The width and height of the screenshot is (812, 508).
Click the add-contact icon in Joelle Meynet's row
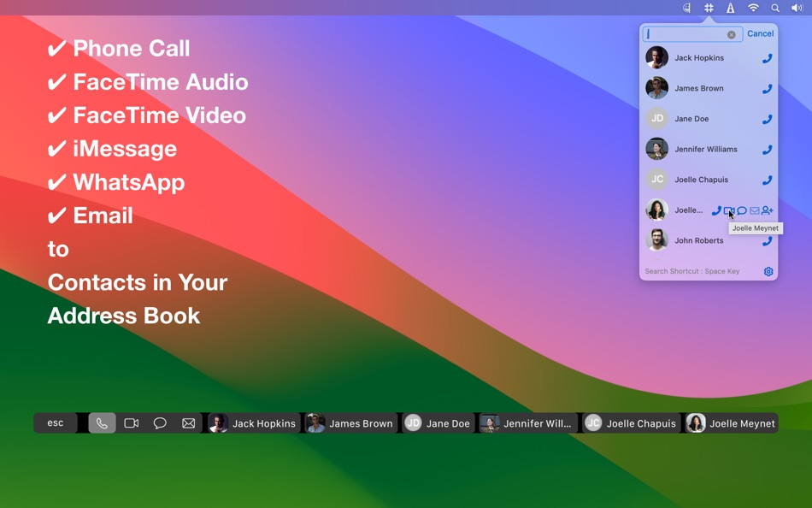click(768, 210)
